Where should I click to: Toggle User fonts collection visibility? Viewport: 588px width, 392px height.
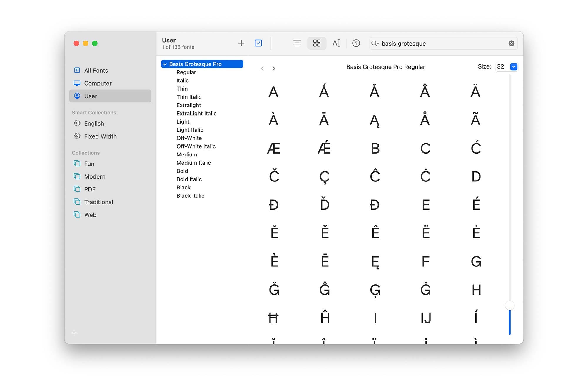point(91,96)
